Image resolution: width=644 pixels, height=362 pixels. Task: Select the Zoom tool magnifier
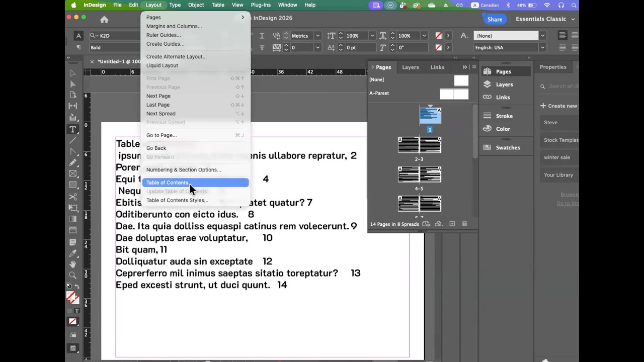coord(73,275)
